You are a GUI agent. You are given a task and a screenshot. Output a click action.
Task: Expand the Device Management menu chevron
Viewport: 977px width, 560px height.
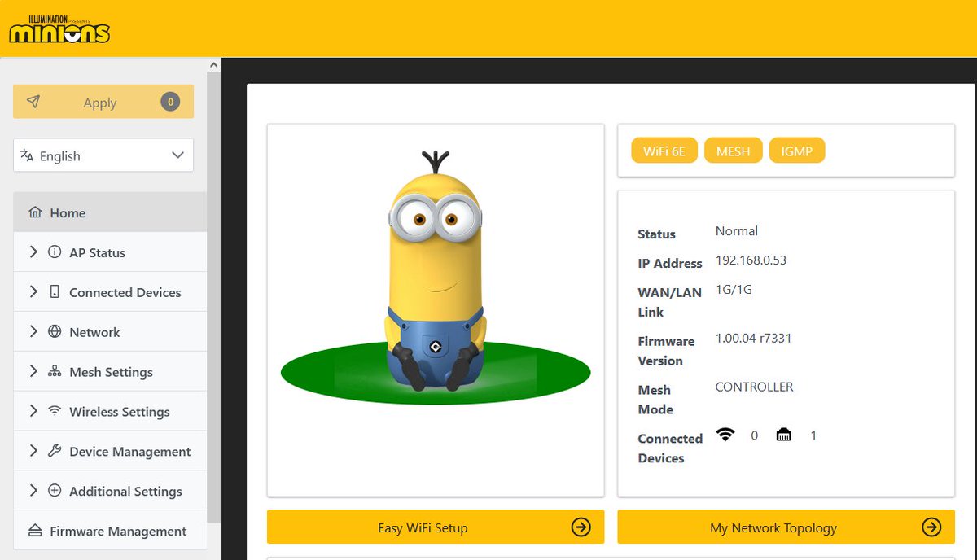tap(33, 451)
